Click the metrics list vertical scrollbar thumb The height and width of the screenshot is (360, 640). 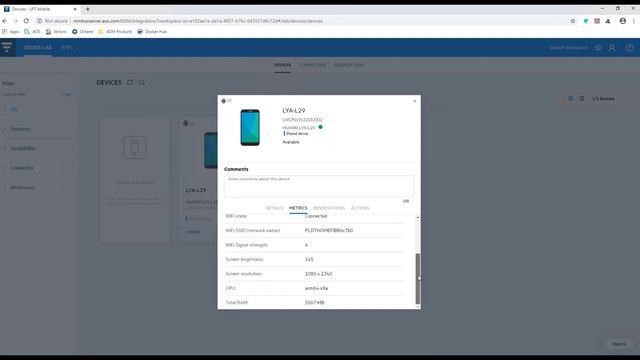(418, 279)
